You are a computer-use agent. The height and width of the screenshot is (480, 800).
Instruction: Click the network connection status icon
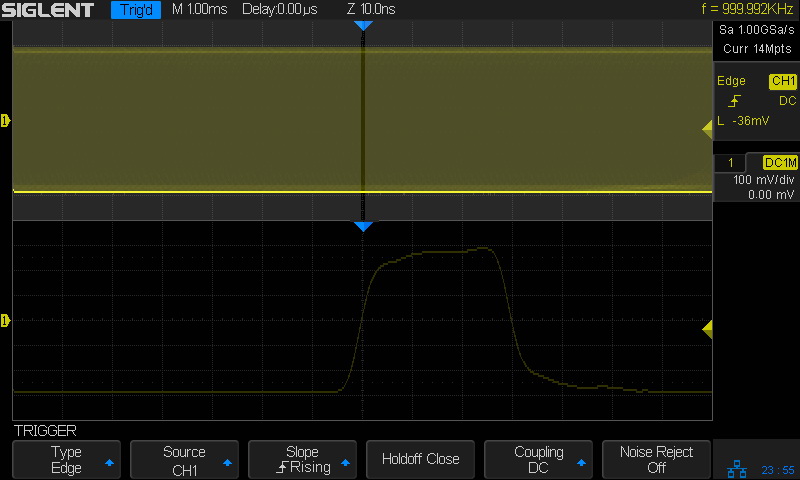[737, 468]
